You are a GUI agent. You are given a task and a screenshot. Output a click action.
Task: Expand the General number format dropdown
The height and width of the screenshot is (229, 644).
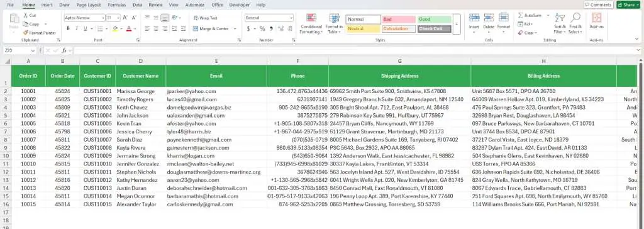[269, 18]
